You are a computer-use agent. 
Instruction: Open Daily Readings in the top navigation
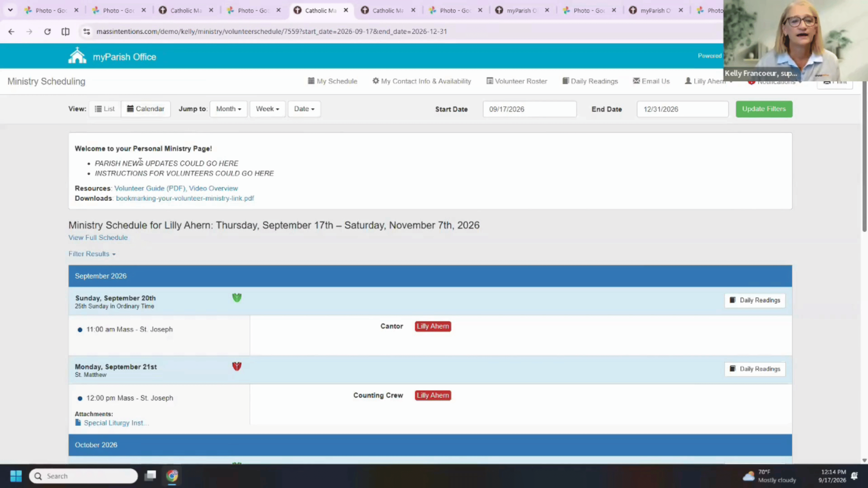[x=590, y=81]
